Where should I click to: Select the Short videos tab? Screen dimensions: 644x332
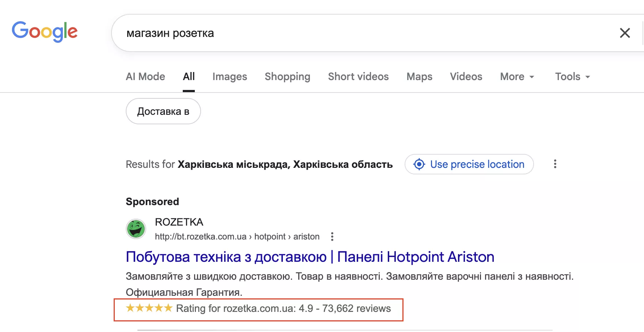tap(358, 77)
